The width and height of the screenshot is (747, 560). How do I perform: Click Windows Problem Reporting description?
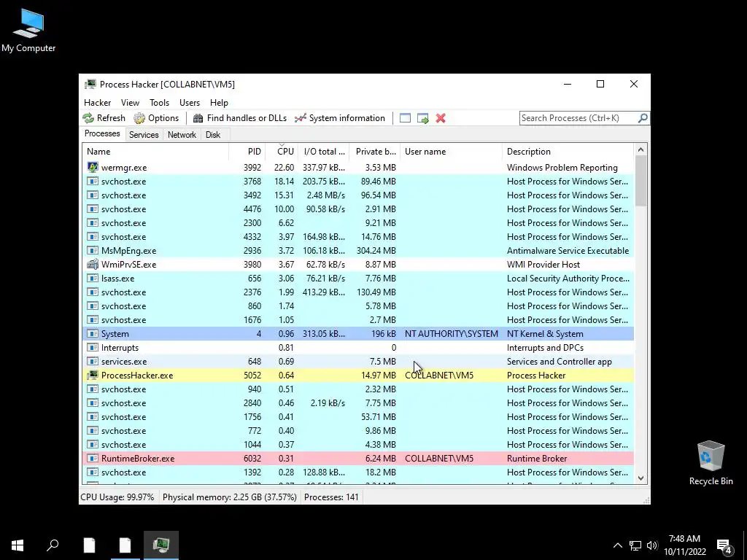562,168
